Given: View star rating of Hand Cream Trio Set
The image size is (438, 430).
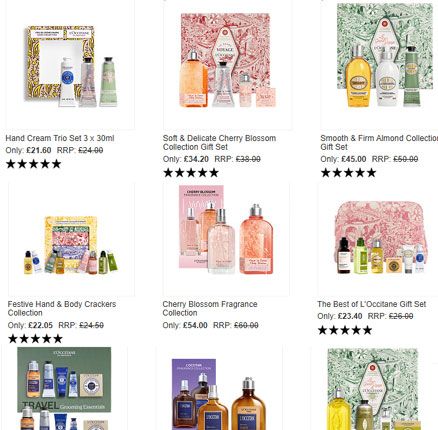Looking at the screenshot, I should click(x=34, y=164).
